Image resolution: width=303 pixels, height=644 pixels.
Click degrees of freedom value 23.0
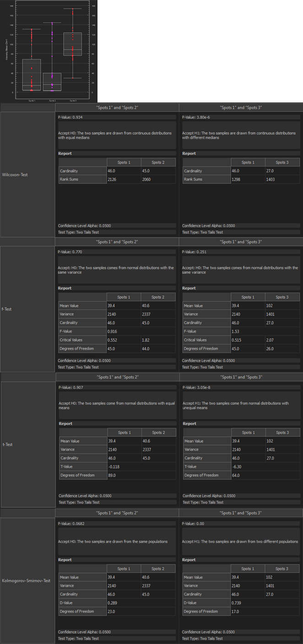click(x=141, y=611)
